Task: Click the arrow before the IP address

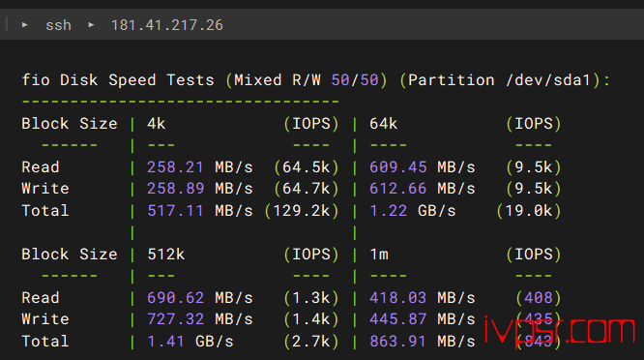Action: click(91, 25)
